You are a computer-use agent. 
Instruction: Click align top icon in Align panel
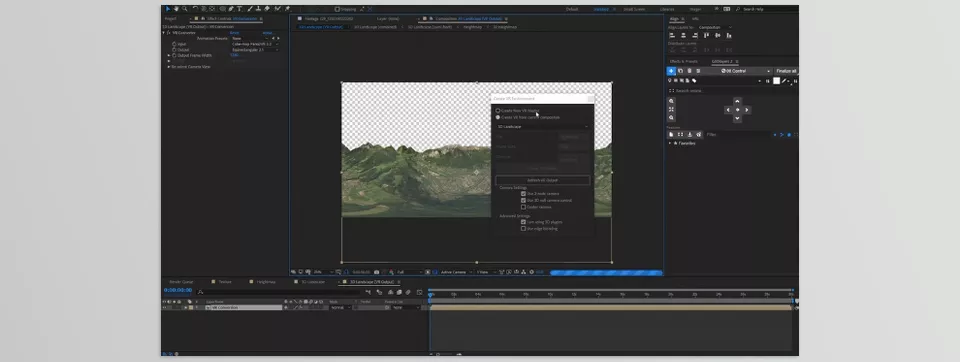pyautogui.click(x=707, y=36)
